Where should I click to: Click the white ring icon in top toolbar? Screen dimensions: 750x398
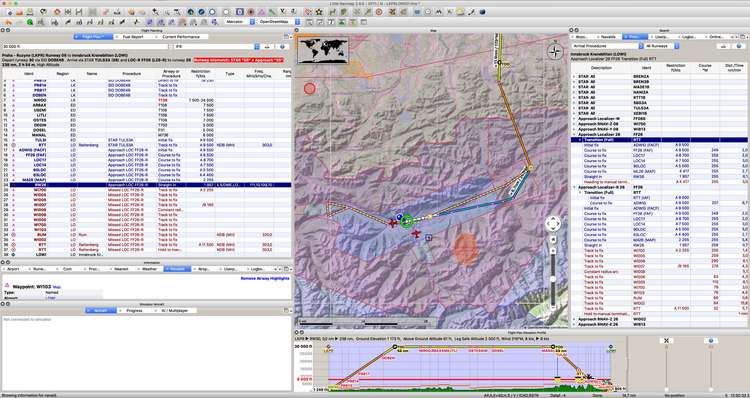click(226, 12)
